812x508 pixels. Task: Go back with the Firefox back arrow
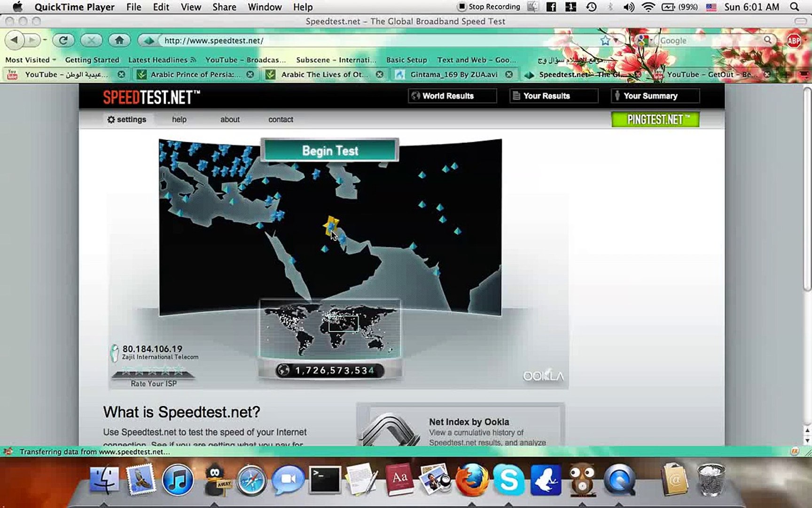click(14, 40)
